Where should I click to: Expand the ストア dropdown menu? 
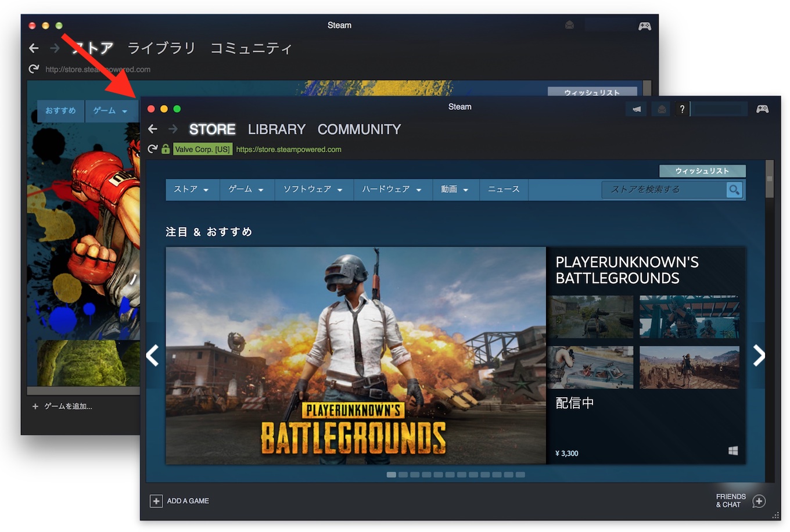pyautogui.click(x=191, y=189)
